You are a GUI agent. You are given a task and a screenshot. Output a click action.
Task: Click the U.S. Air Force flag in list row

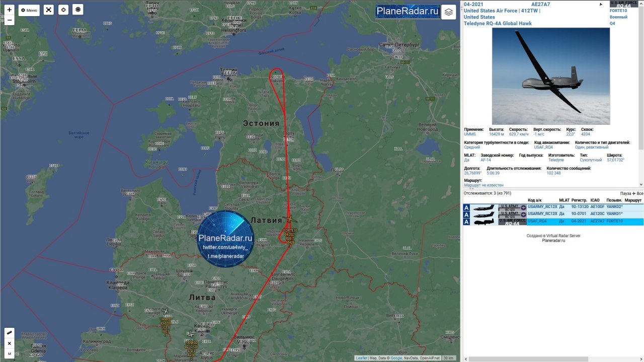pyautogui.click(x=512, y=222)
